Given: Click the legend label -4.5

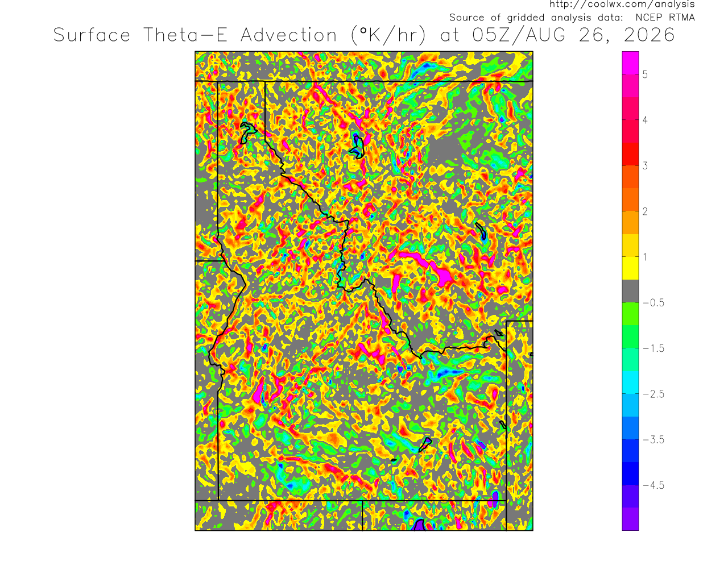Looking at the screenshot, I should [x=653, y=485].
